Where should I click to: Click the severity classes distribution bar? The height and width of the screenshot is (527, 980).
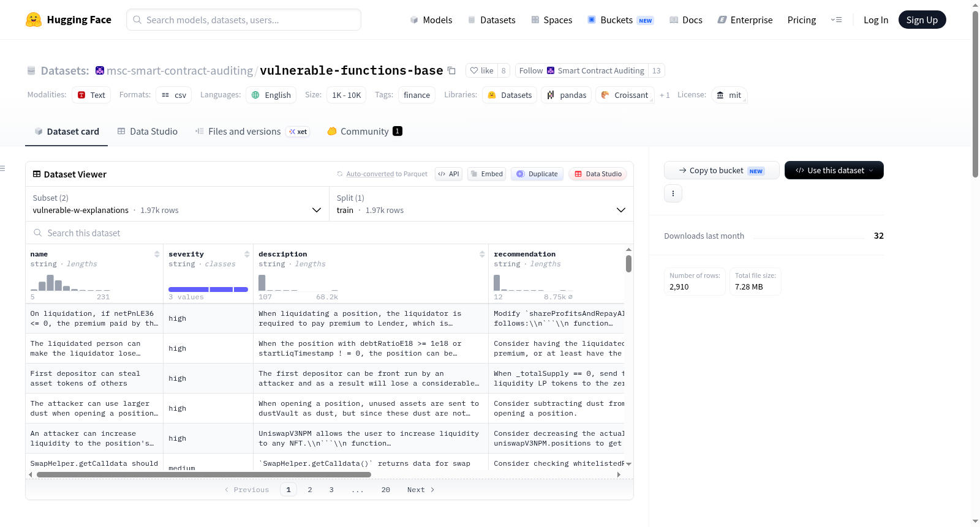(208, 289)
